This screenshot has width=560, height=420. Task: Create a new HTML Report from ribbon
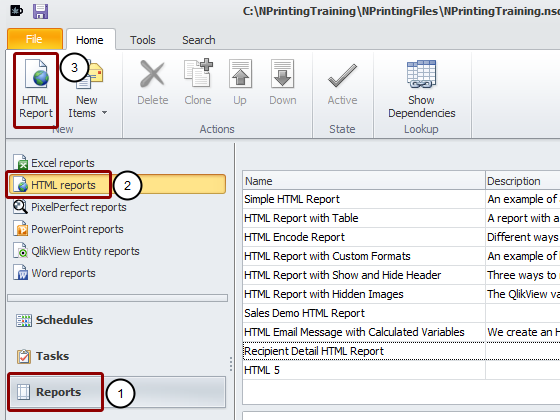coord(36,89)
